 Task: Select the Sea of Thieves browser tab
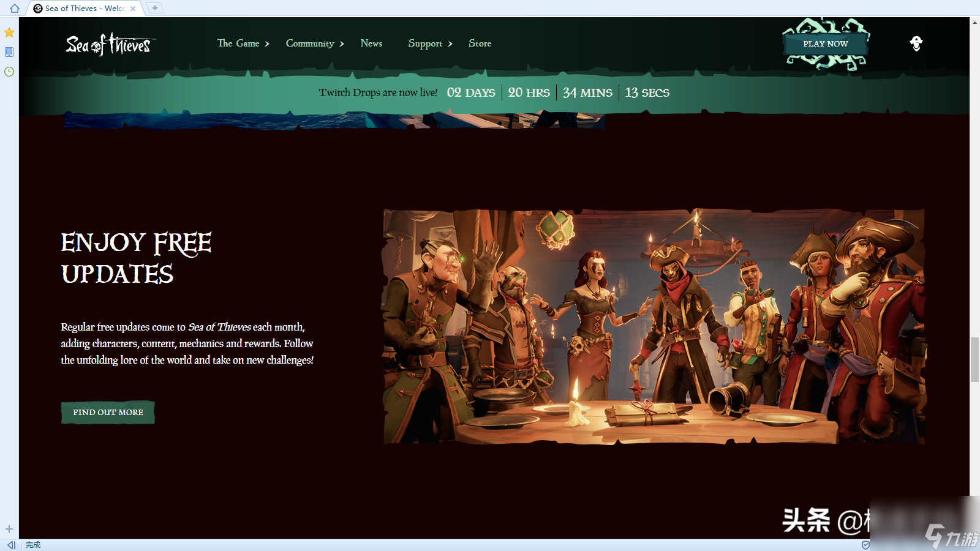tap(85, 9)
